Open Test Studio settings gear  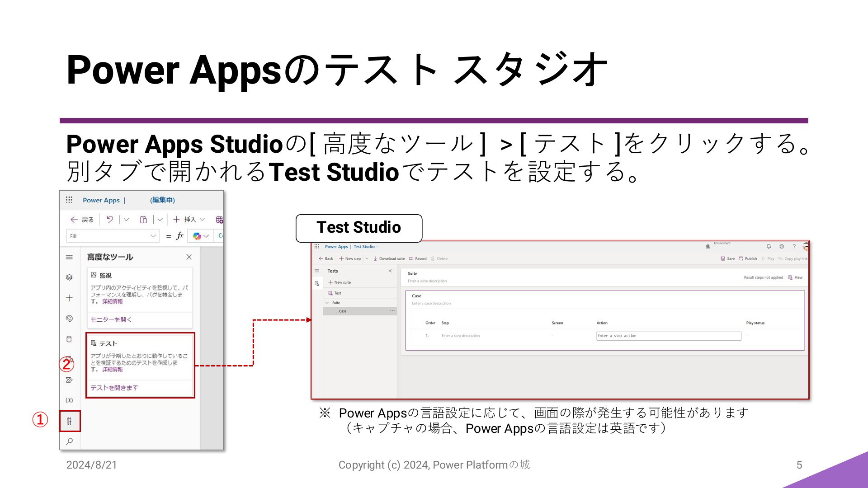[x=782, y=247]
